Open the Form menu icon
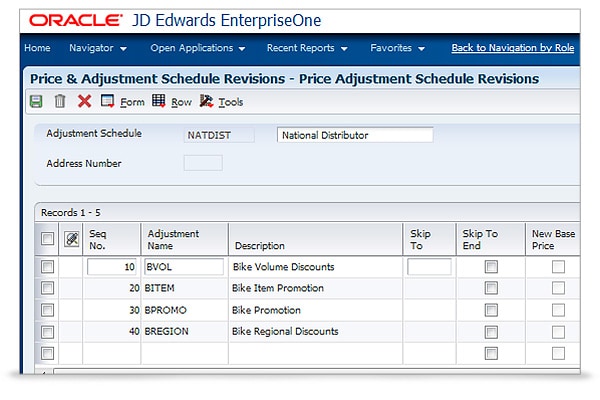This screenshot has height=400, width=600. (108, 101)
